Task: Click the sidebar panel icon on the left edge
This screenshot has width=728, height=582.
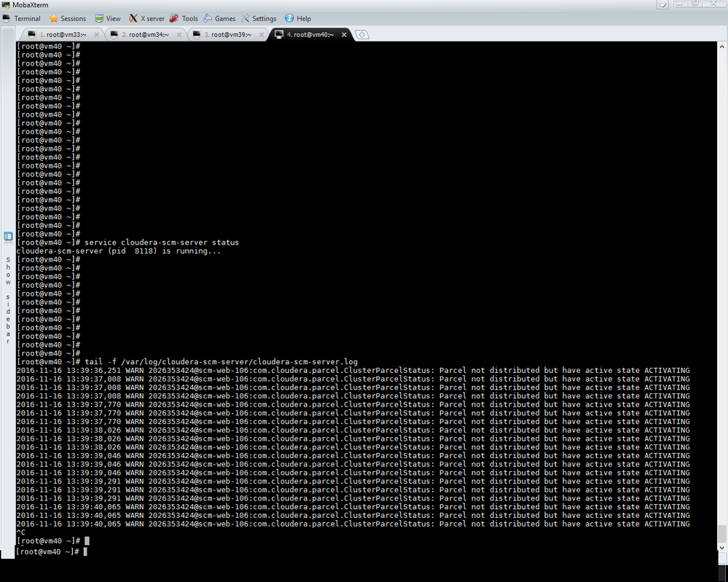Action: [8, 236]
